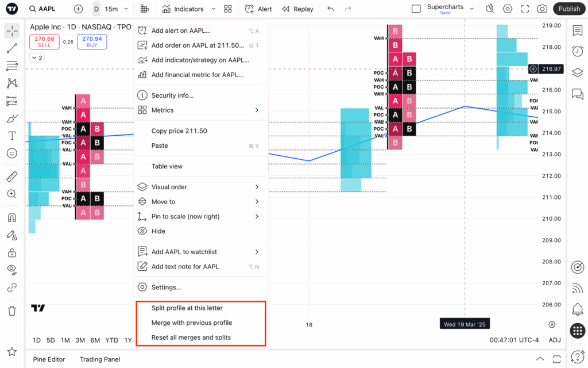Image resolution: width=588 pixels, height=368 pixels.
Task: Toggle lock all drawings icon
Action: [11, 252]
